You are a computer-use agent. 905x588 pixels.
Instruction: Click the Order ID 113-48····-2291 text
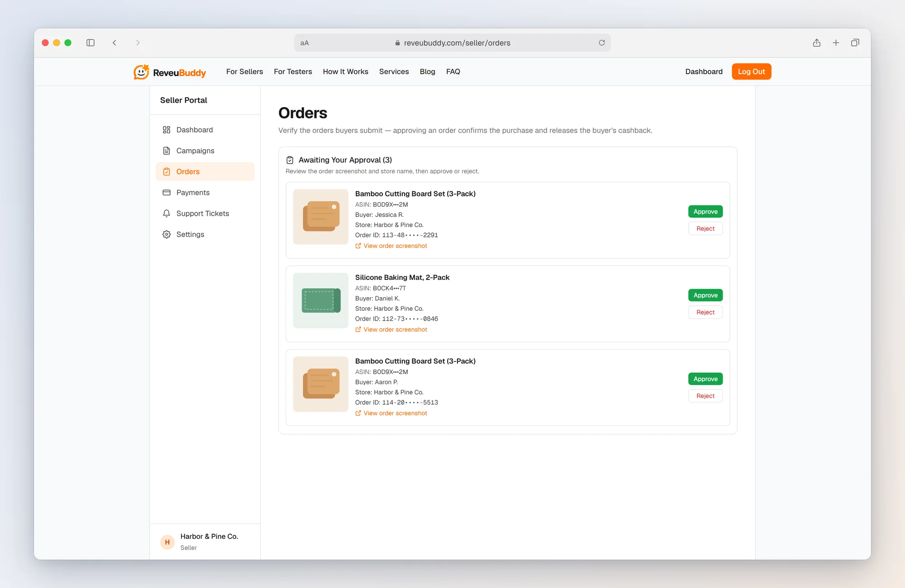tap(396, 235)
